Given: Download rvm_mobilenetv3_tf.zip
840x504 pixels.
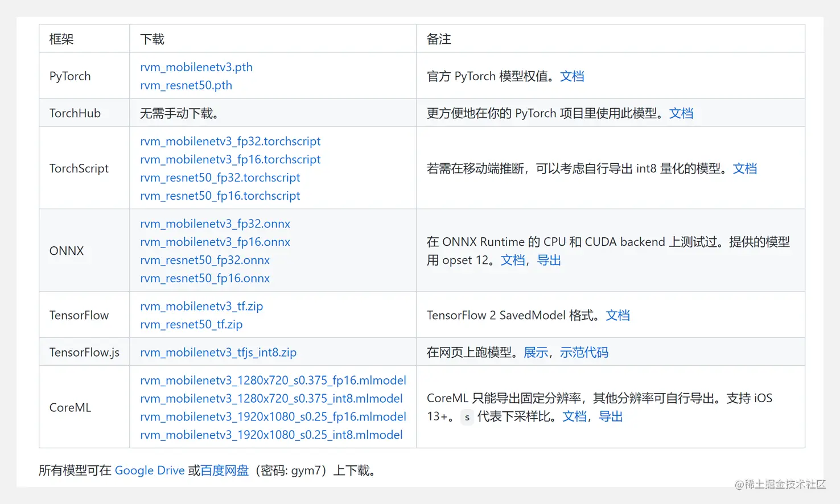Looking at the screenshot, I should pyautogui.click(x=201, y=306).
